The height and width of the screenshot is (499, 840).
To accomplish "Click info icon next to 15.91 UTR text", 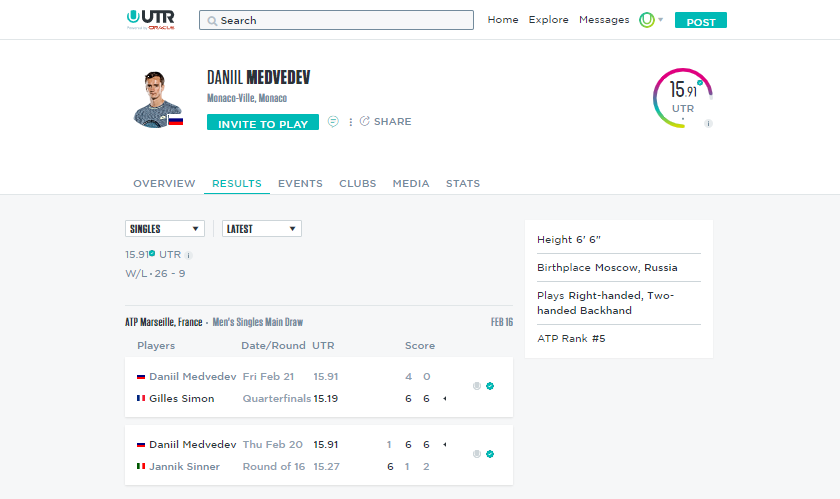I will click(x=189, y=256).
